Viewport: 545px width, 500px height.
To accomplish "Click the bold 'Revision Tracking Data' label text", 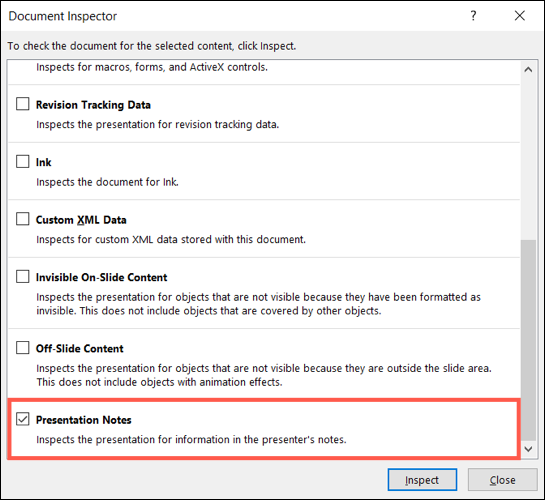I will point(93,105).
